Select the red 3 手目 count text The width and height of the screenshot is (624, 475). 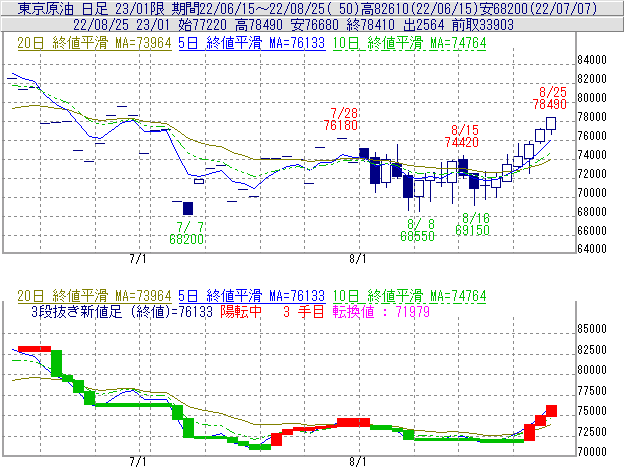tap(304, 311)
